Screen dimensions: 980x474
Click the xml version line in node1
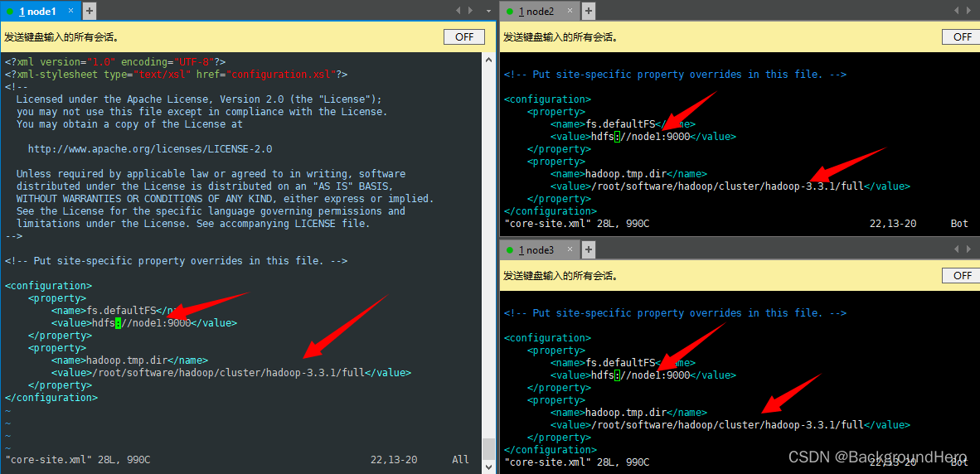[115, 62]
